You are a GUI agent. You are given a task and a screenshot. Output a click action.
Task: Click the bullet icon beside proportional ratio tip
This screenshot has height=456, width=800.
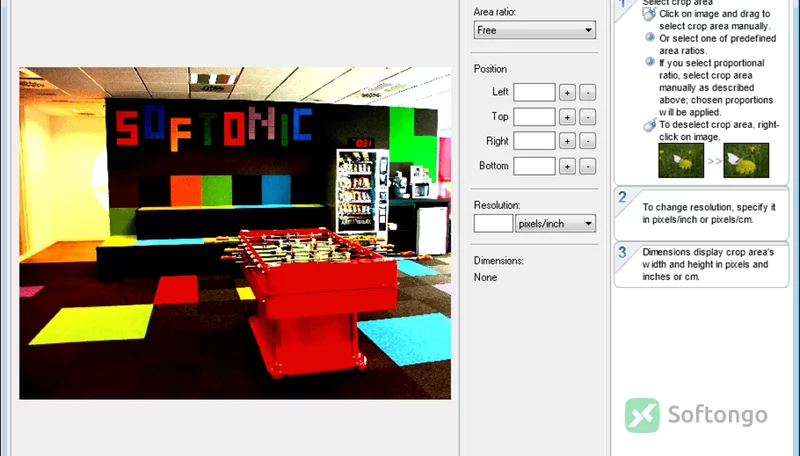[x=649, y=61]
